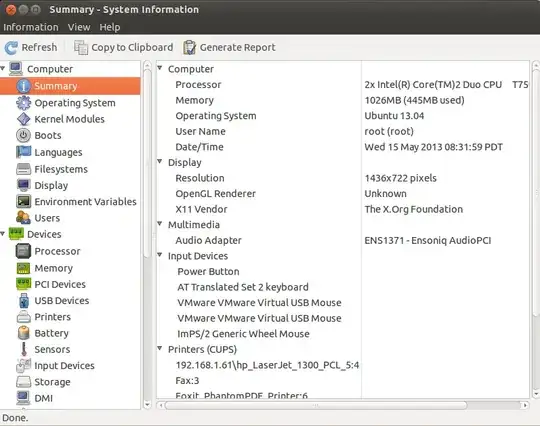Select the Users icon in sidebar

[23, 218]
